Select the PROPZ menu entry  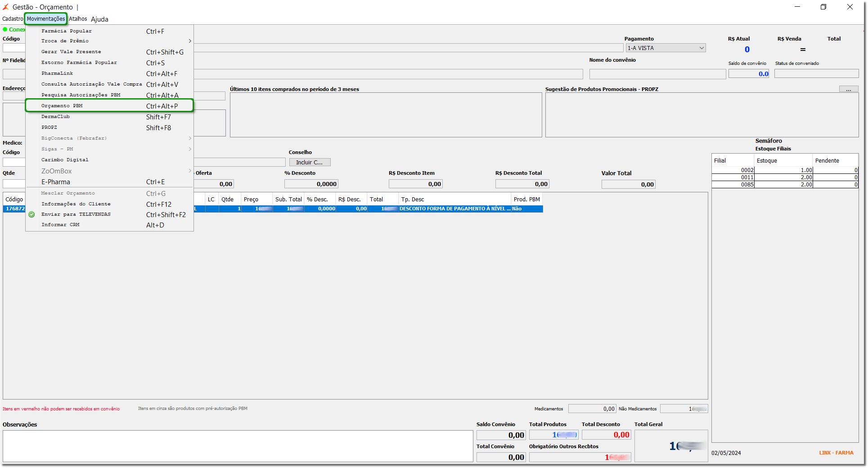tap(109, 127)
